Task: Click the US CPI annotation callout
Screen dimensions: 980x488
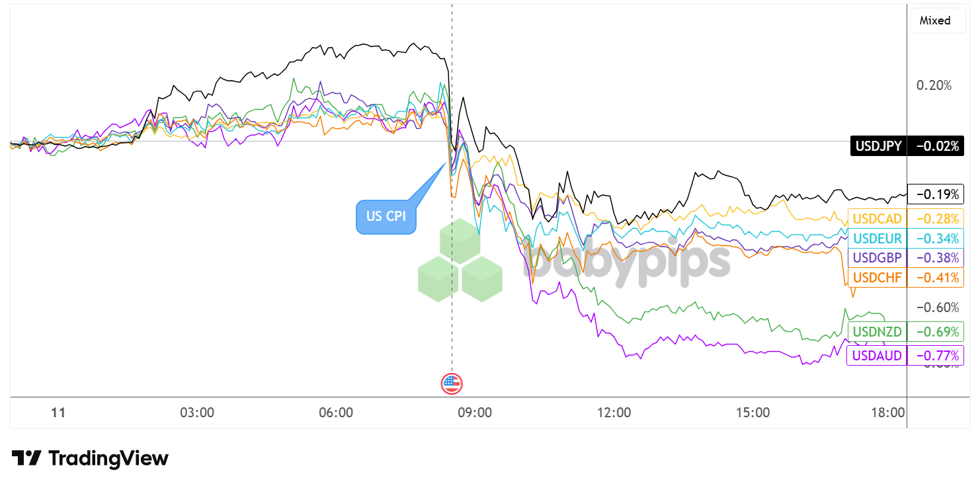Action: coord(386,216)
